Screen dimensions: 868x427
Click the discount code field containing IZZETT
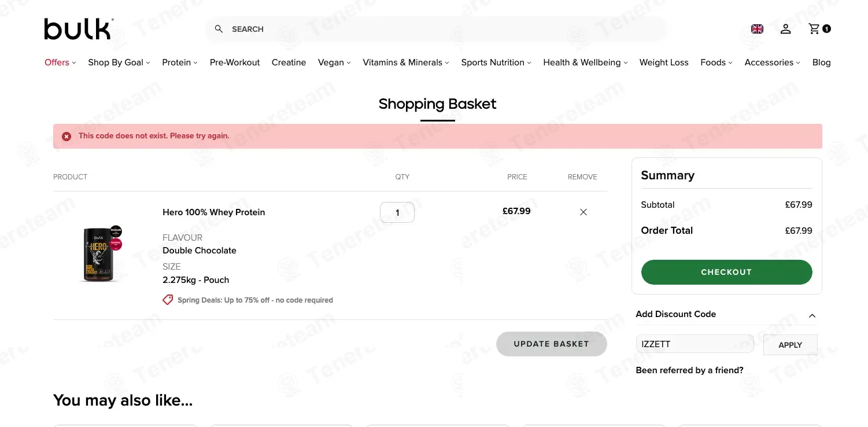tap(695, 344)
